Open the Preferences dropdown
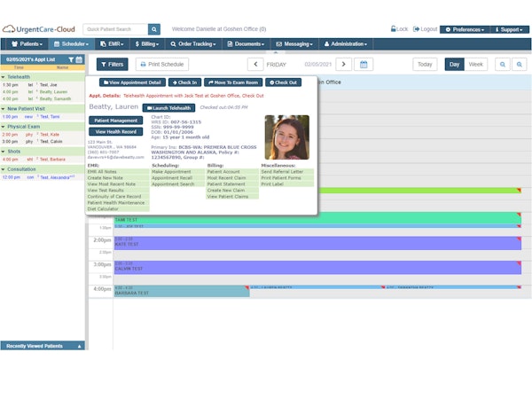Screen dimensions: 532x399 click(x=464, y=29)
